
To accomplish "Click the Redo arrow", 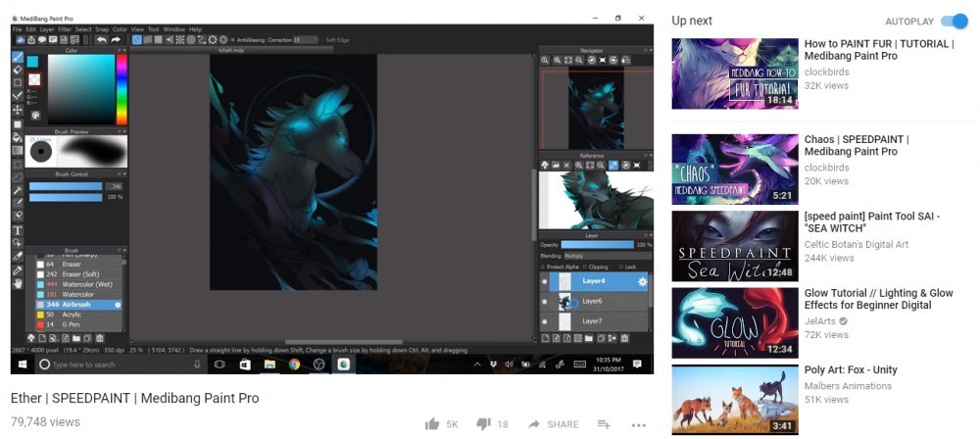I will [116, 39].
